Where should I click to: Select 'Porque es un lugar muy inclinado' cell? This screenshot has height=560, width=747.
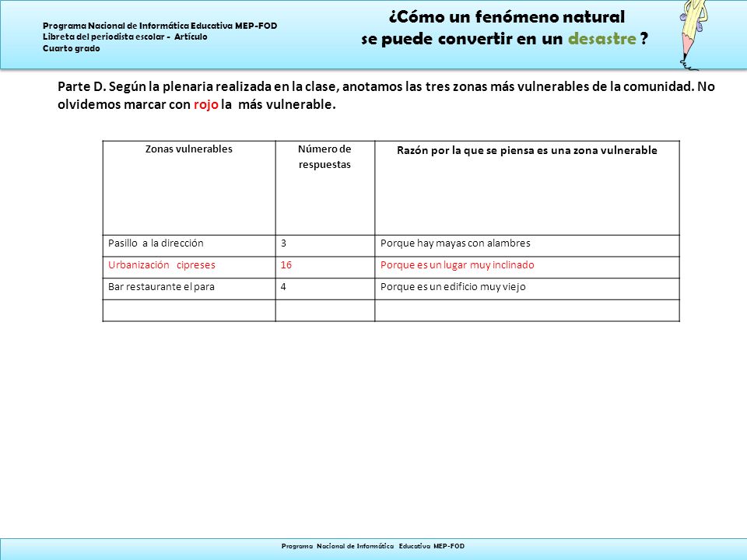click(x=527, y=267)
